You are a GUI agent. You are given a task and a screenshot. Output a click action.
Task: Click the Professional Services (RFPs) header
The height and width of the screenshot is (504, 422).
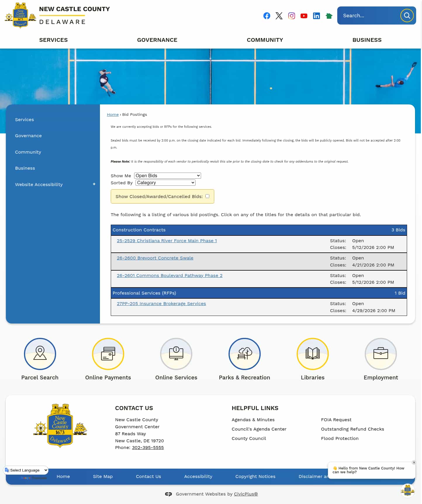(x=259, y=293)
